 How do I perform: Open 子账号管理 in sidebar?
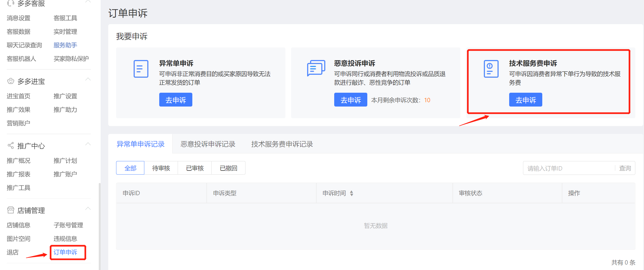tap(68, 225)
